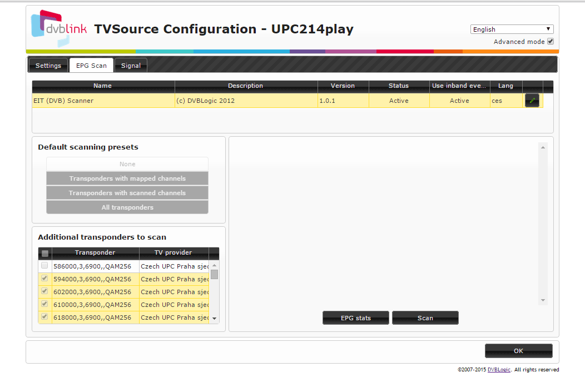Click the Version column header

pos(343,86)
